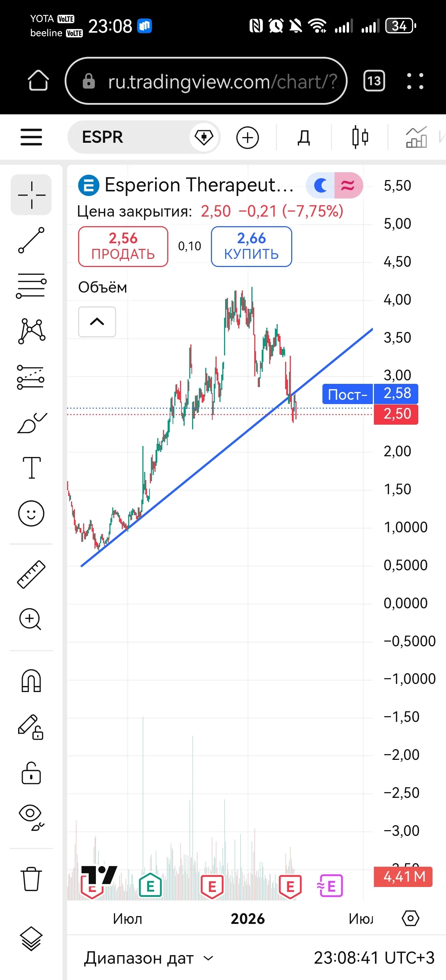Select the Объём volume indicator label
The height and width of the screenshot is (980, 446).
pyautogui.click(x=102, y=287)
